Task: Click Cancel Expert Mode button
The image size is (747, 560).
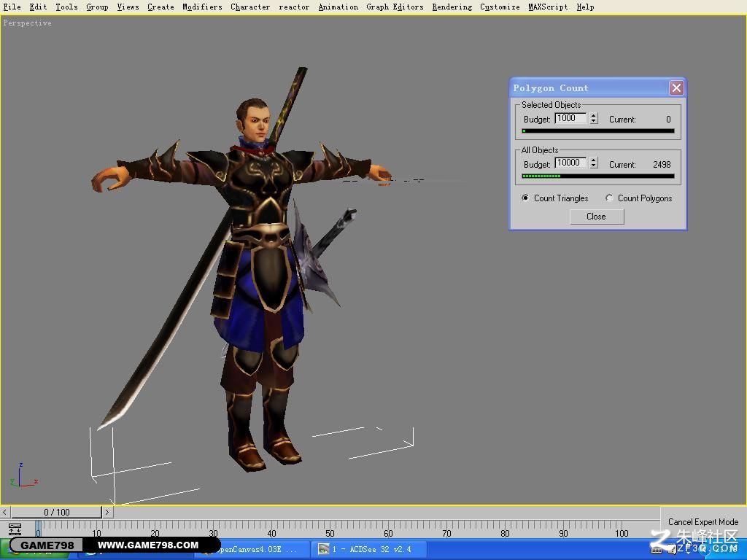Action: [x=703, y=522]
